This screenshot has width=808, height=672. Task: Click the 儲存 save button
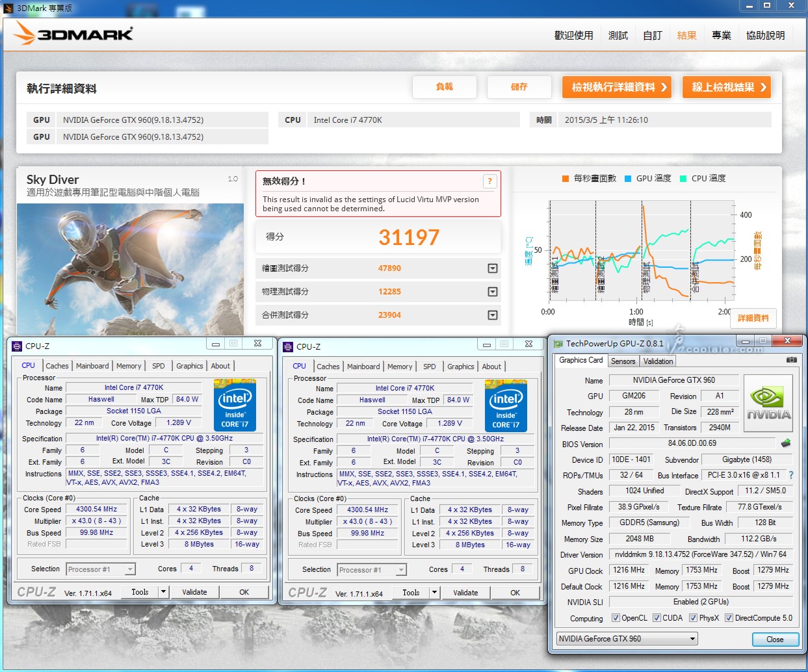point(519,87)
